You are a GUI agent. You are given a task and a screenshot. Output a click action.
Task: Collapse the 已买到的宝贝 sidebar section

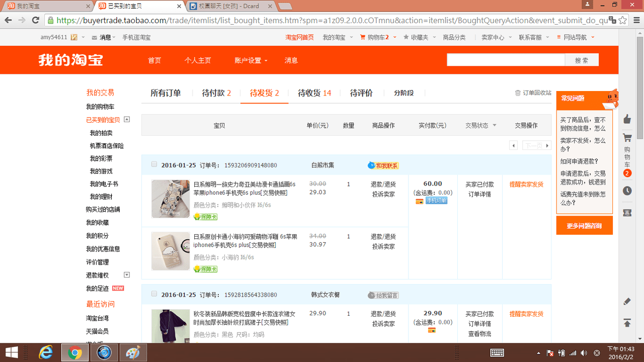coord(127,120)
